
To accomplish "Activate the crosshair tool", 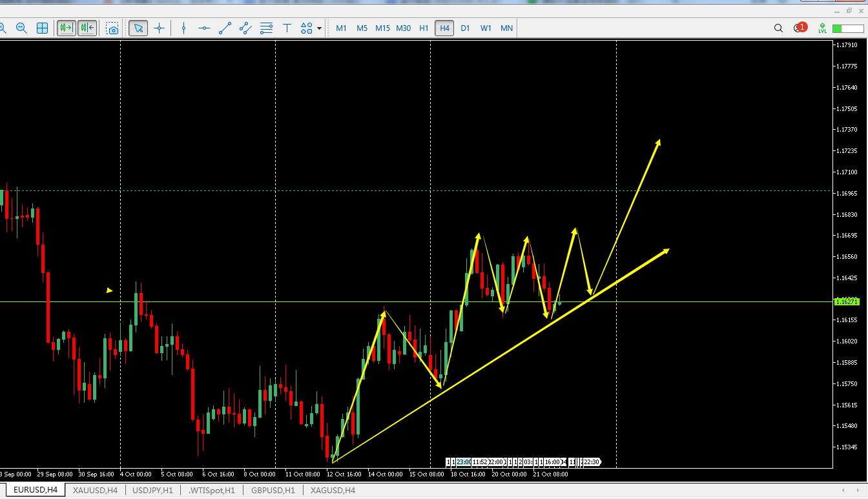I will 159,28.
